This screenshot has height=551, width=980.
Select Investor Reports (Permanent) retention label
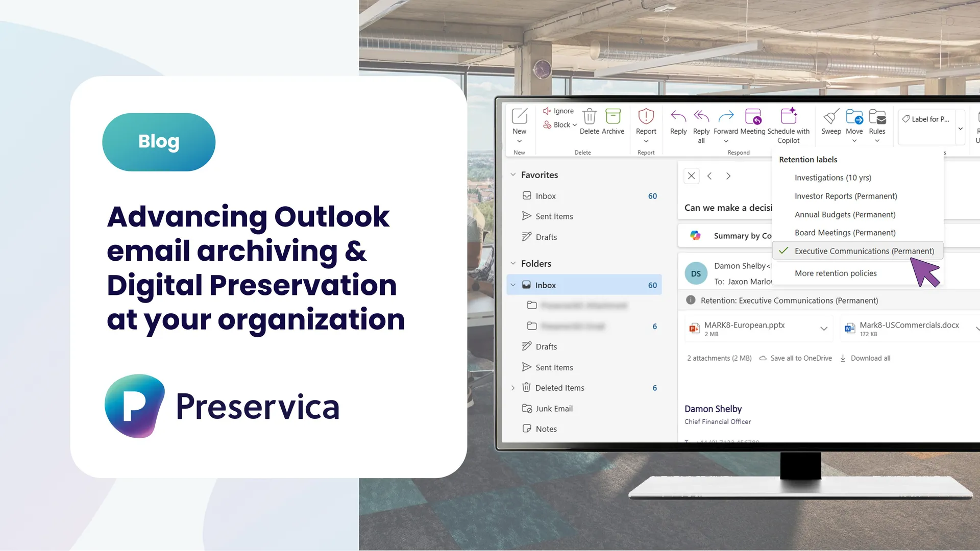pos(846,196)
